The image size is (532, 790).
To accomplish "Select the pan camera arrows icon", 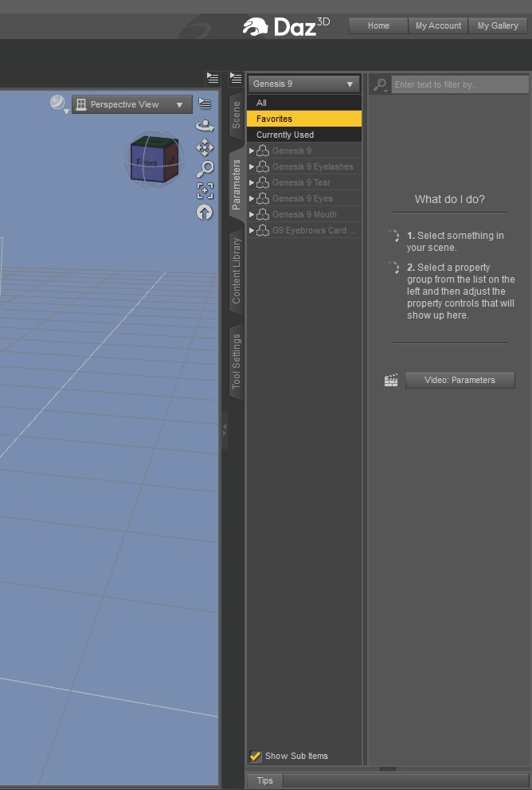I will 205,147.
